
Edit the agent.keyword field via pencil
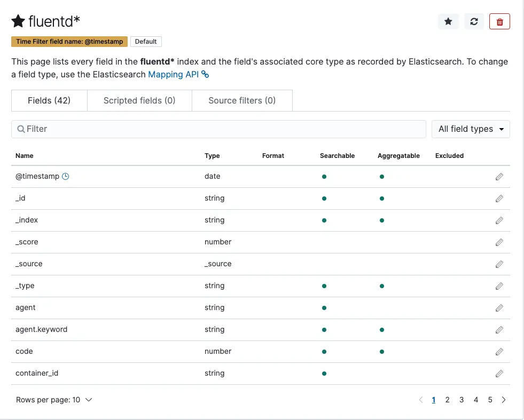[499, 330]
